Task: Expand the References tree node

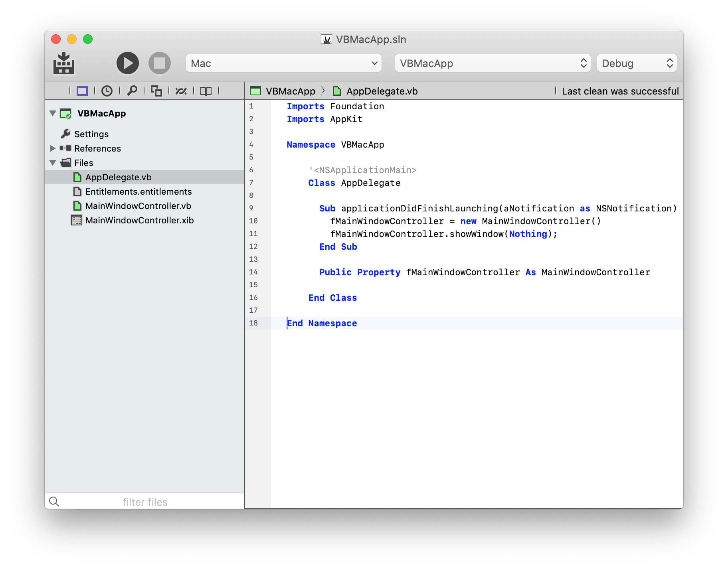Action: point(52,148)
